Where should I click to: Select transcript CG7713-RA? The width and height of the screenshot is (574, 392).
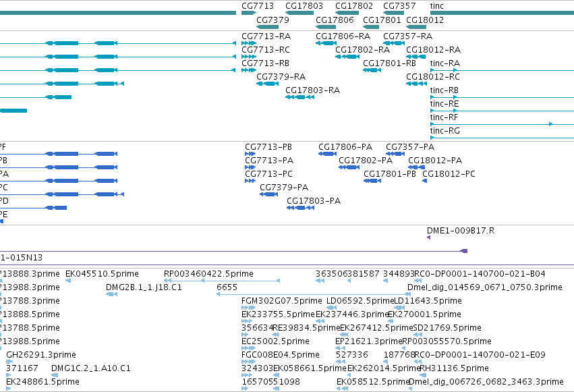249,43
